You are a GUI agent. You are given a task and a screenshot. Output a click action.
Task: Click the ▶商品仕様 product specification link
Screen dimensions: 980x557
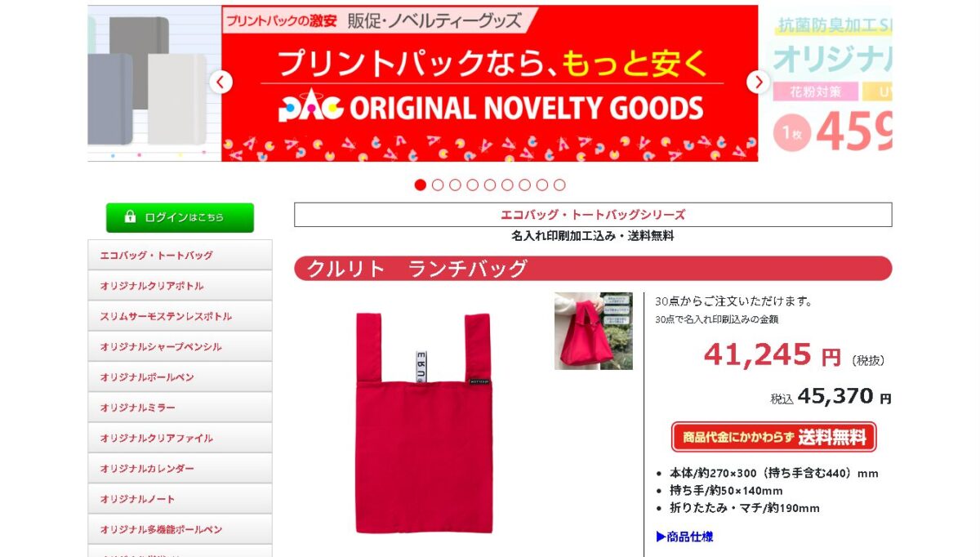click(x=684, y=537)
